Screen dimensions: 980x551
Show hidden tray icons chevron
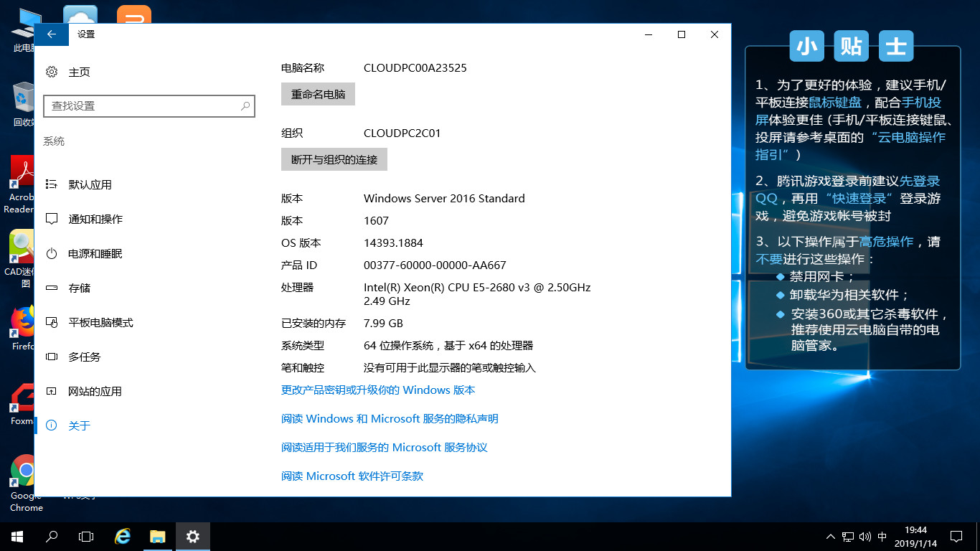pyautogui.click(x=831, y=537)
